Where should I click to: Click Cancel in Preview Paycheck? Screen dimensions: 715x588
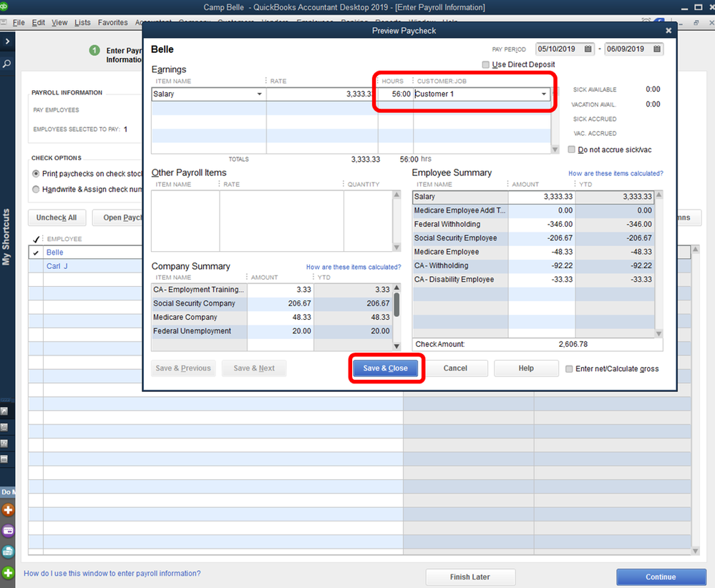pos(455,368)
